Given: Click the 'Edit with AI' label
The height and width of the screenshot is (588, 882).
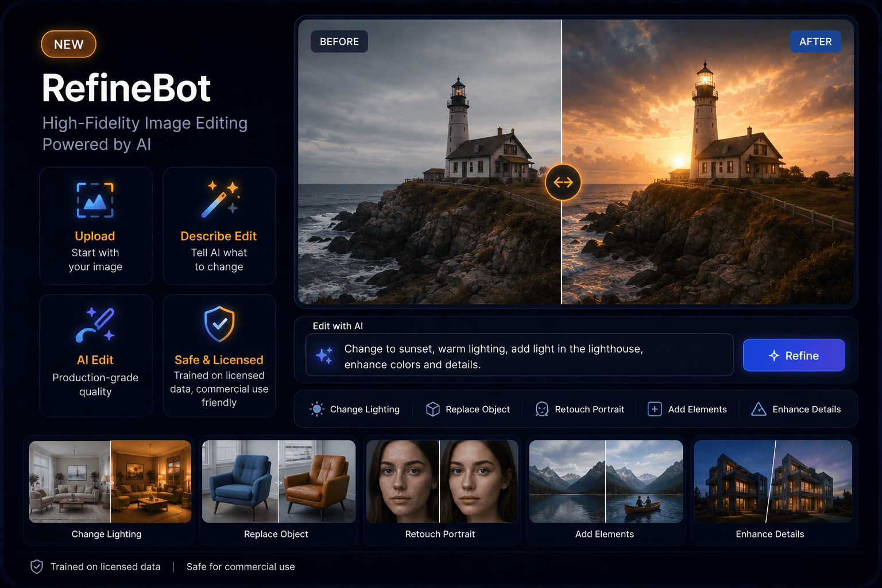Looking at the screenshot, I should [338, 326].
